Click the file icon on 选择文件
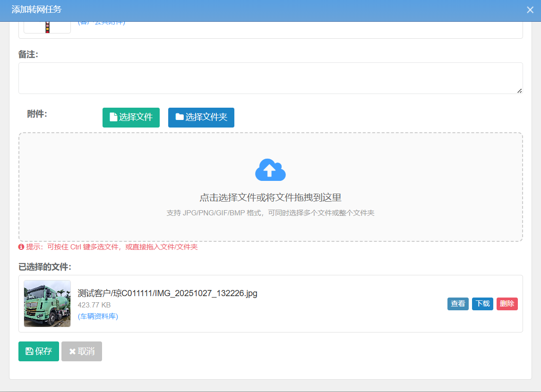Image resolution: width=541 pixels, height=392 pixels. [x=113, y=117]
